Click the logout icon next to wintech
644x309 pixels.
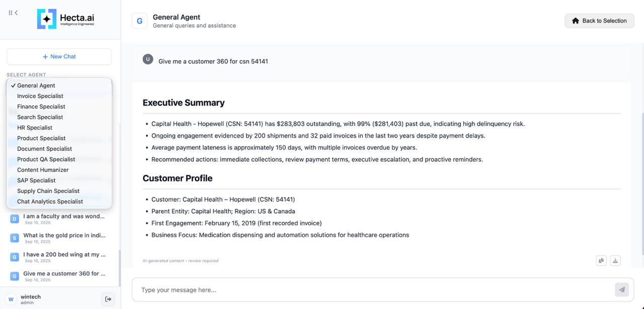pos(108,299)
